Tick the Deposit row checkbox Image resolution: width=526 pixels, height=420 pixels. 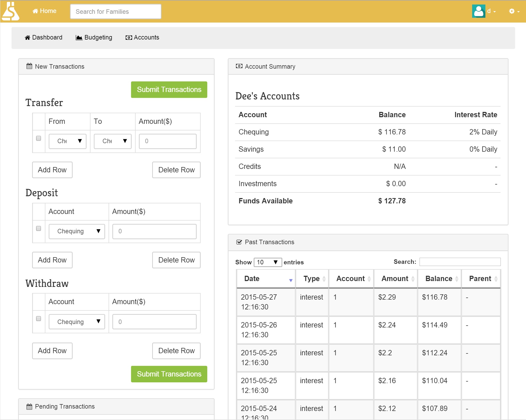click(38, 228)
